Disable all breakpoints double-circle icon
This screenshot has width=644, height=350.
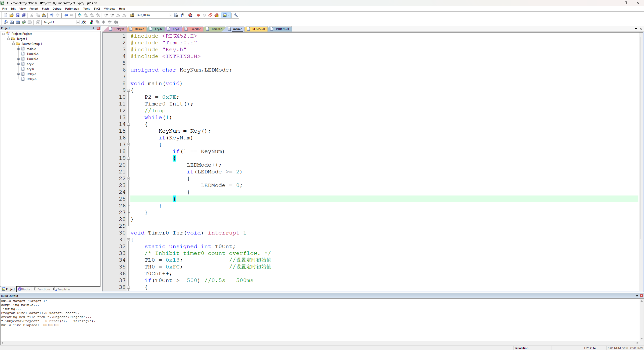[x=210, y=15]
